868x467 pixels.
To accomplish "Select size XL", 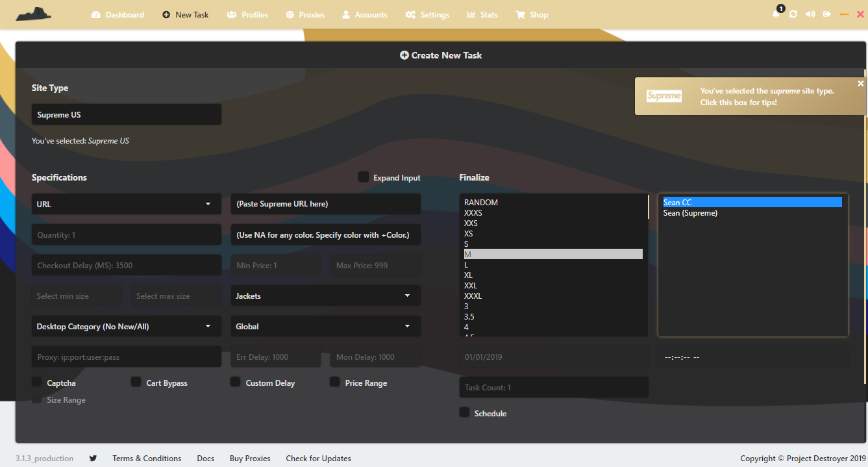I will click(553, 275).
